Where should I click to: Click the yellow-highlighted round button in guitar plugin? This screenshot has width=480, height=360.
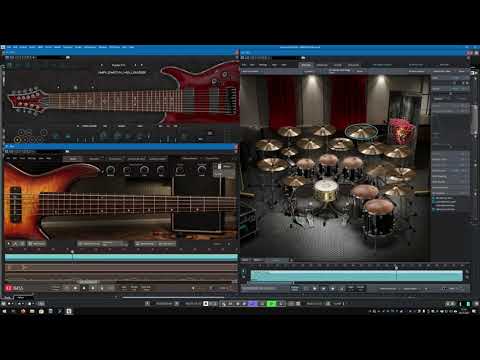17,139
